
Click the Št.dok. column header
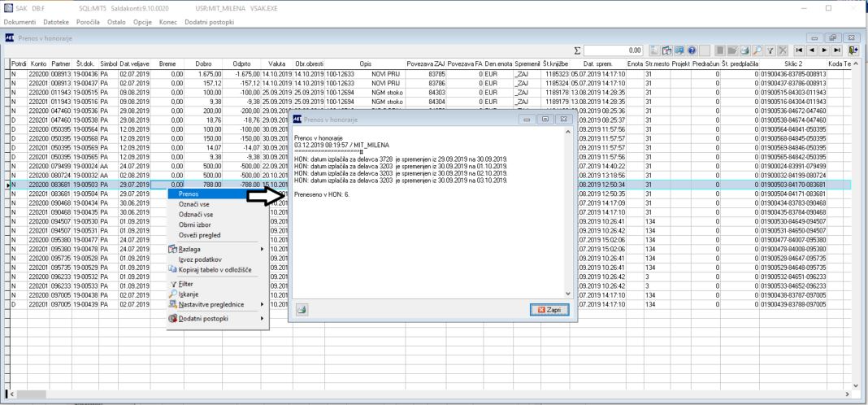(86, 63)
